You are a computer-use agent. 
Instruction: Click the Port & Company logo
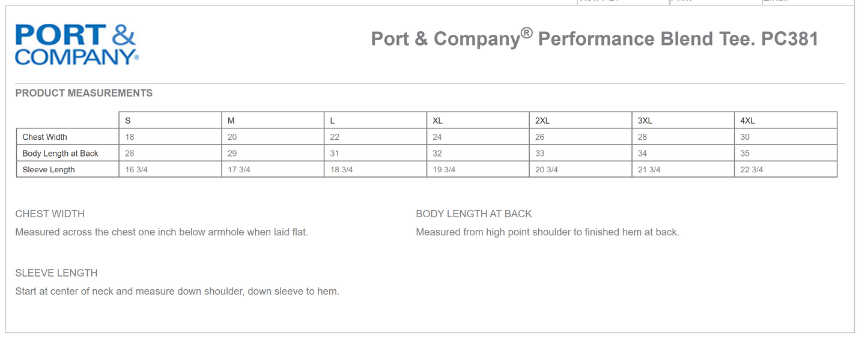(77, 44)
